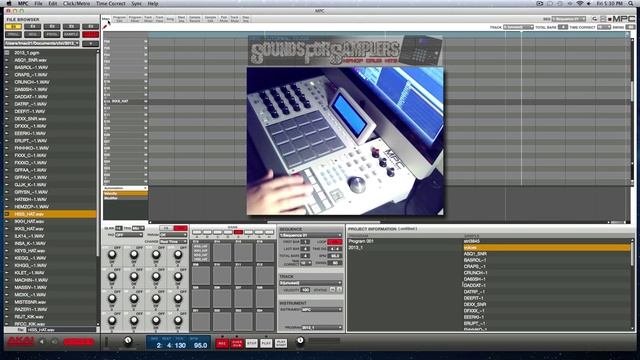Open the fifth folder shortcut in File Browser
Screen dimensions: 640x360
tap(90, 27)
